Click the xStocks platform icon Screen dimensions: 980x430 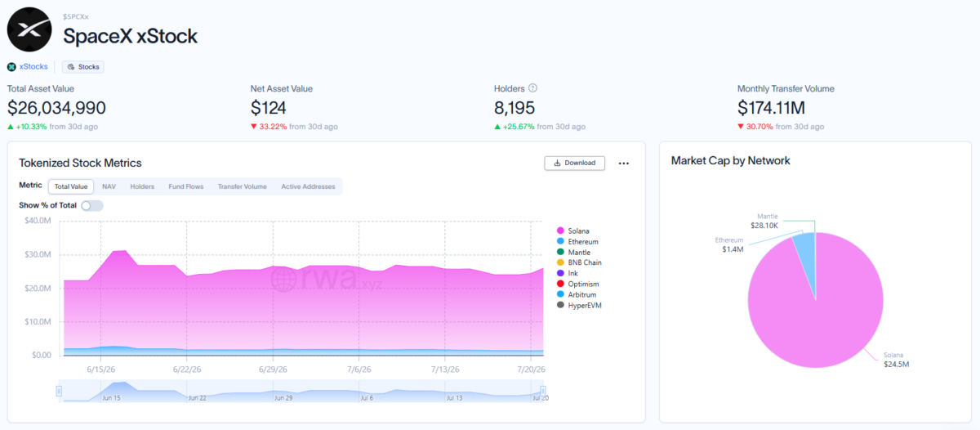(11, 67)
